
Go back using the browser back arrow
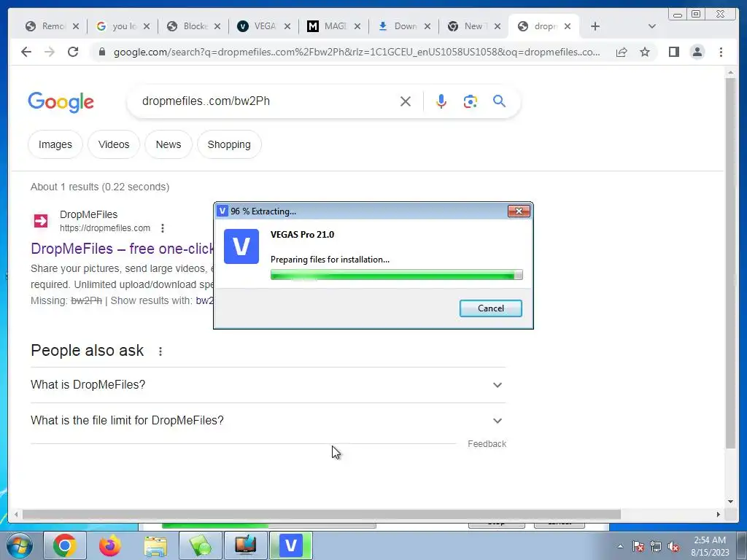click(x=26, y=52)
